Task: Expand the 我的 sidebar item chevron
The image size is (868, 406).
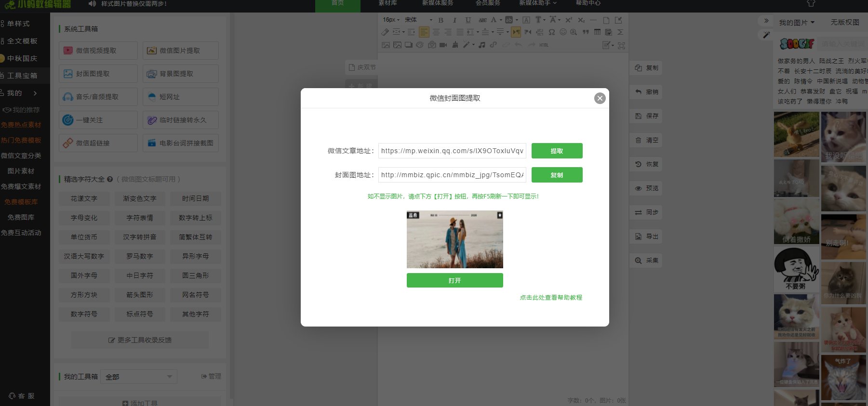Action: tap(35, 93)
